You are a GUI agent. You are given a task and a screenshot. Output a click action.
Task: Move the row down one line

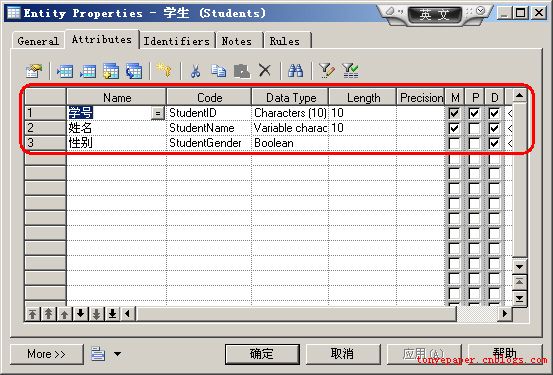pos(80,313)
